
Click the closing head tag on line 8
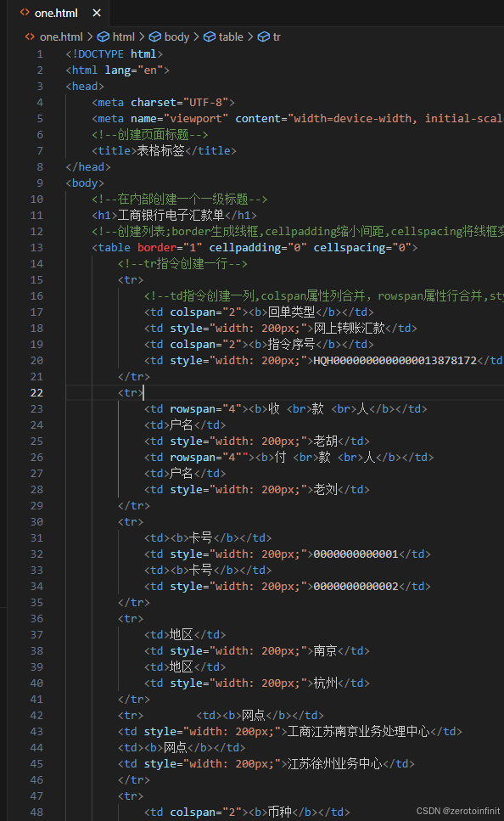tap(88, 167)
